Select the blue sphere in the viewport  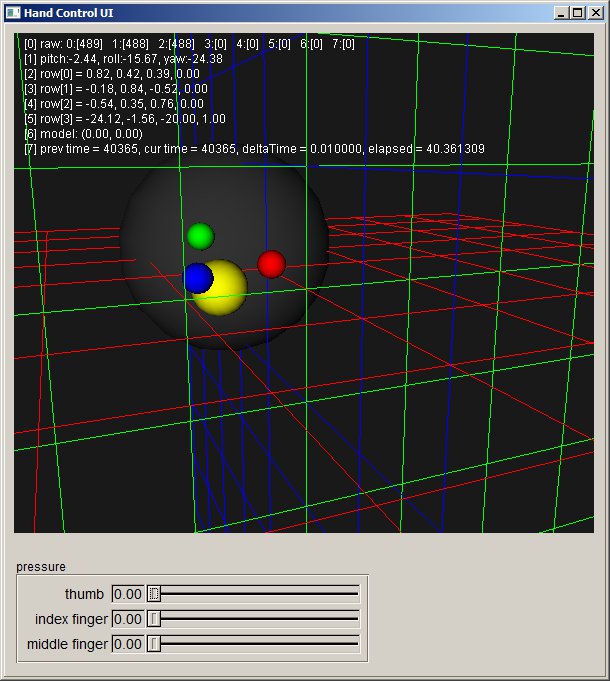(x=197, y=278)
